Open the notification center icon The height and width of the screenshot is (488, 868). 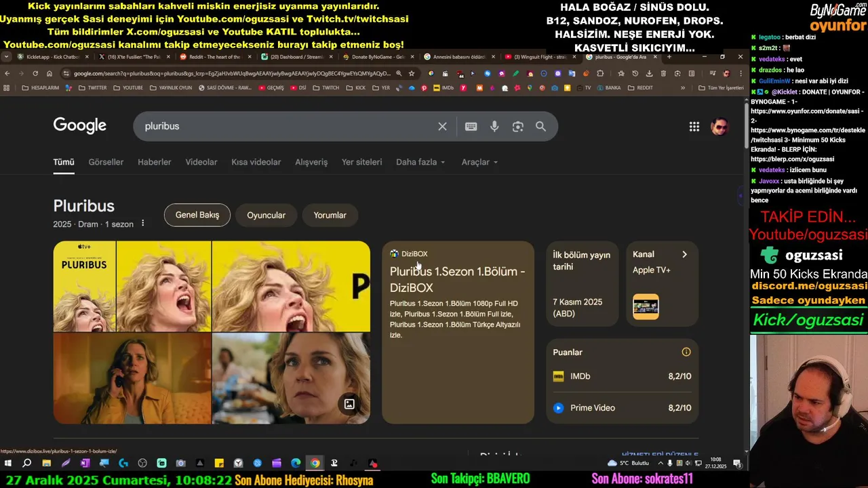(x=737, y=464)
